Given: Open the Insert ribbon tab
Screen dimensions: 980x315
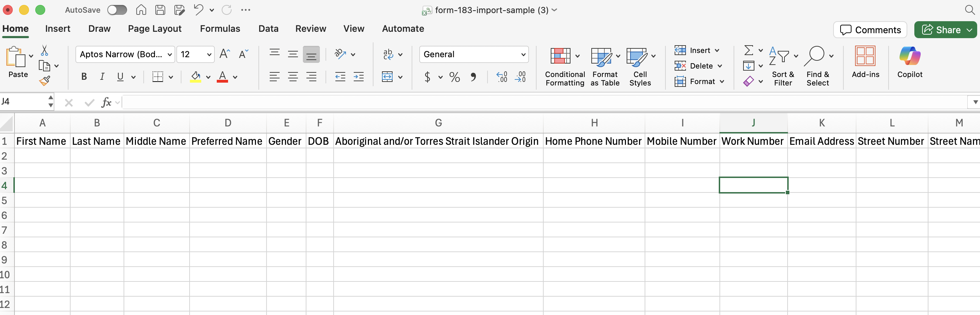Looking at the screenshot, I should click(58, 29).
